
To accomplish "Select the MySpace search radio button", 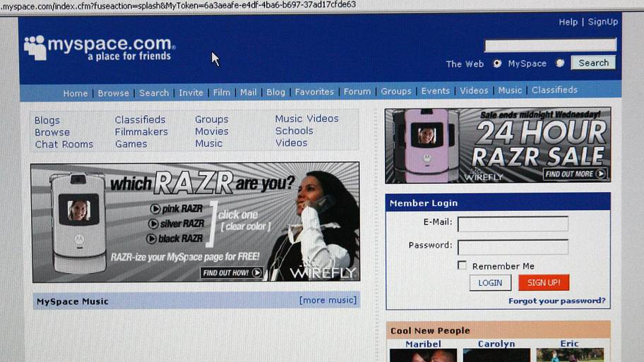I will click(560, 63).
